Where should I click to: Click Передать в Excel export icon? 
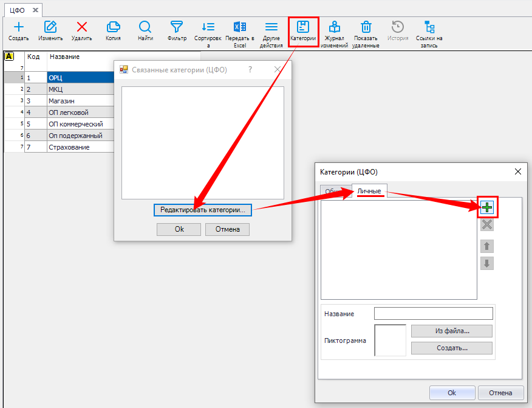pyautogui.click(x=240, y=27)
